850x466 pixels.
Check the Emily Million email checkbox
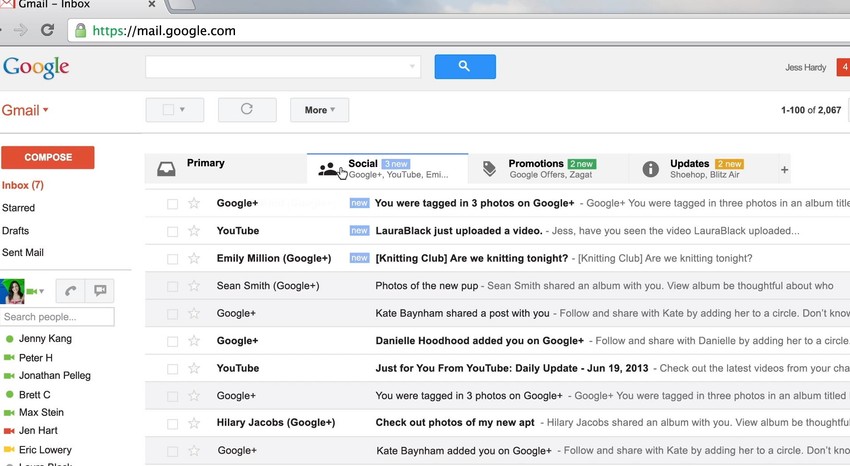[172, 259]
